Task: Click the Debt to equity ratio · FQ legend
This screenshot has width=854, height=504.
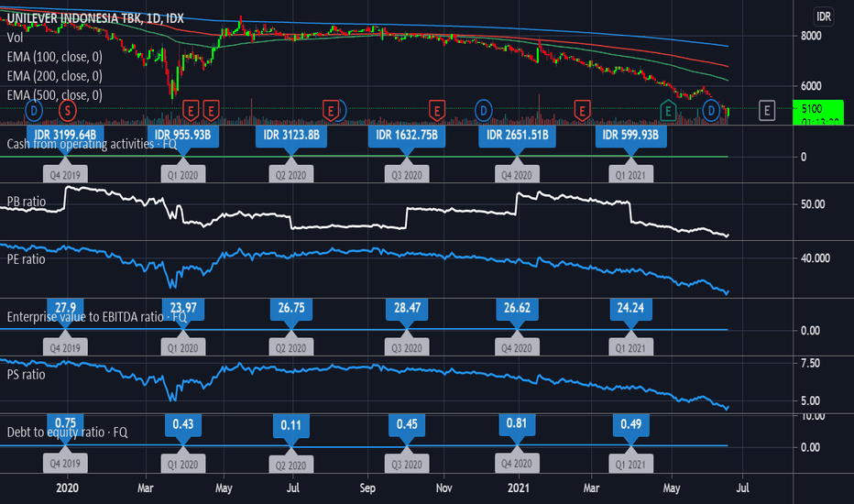Action: [67, 433]
